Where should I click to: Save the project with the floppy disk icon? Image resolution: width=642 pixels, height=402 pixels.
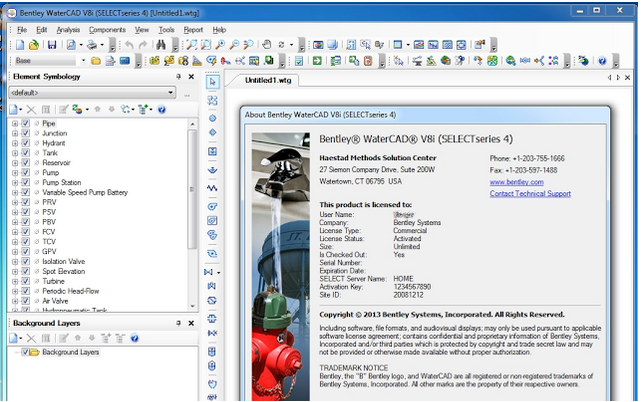coord(52,45)
